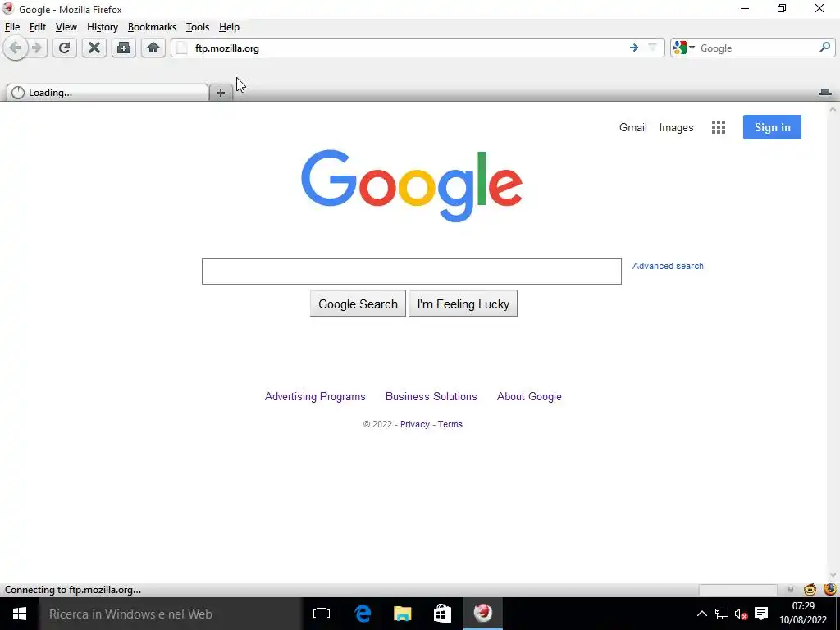The height and width of the screenshot is (630, 840).
Task: Stop loading with the X button
Action: tap(94, 48)
